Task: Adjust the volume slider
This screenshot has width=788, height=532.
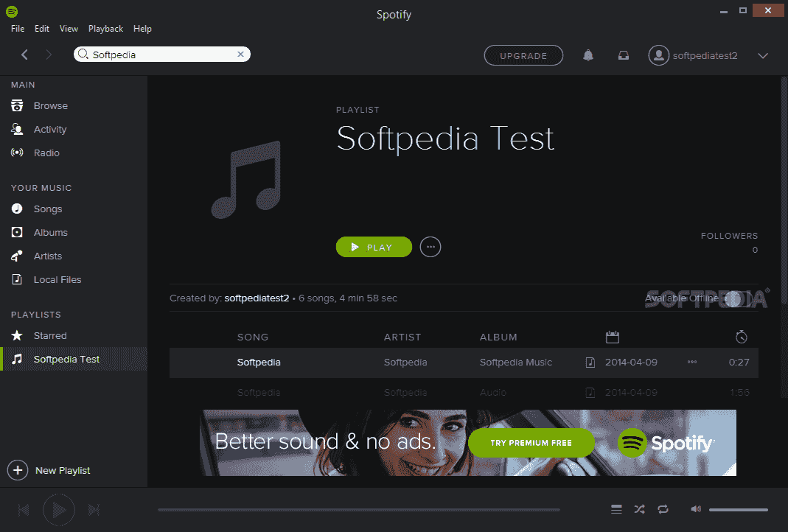Action: point(737,509)
